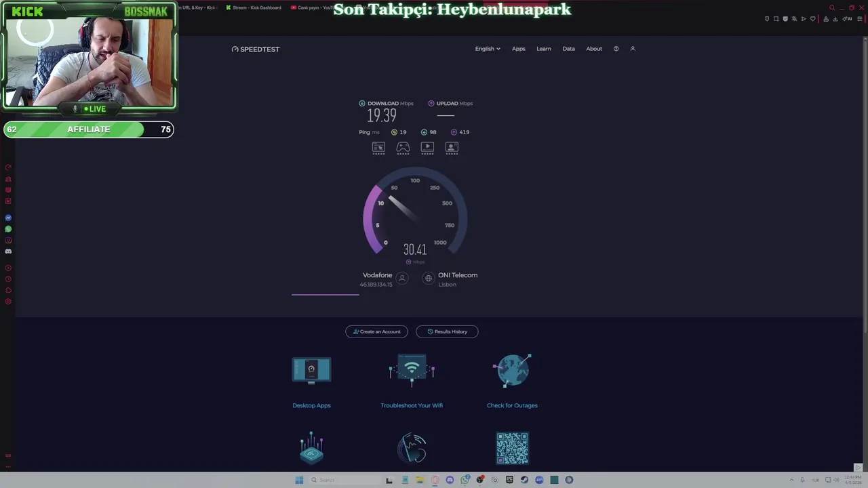Screen dimensions: 868x488
Task: Click the Create an Account button
Action: click(x=376, y=331)
